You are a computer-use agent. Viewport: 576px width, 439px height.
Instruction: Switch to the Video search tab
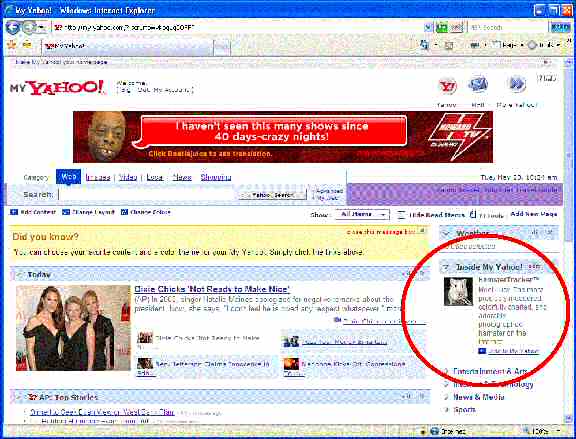click(128, 177)
